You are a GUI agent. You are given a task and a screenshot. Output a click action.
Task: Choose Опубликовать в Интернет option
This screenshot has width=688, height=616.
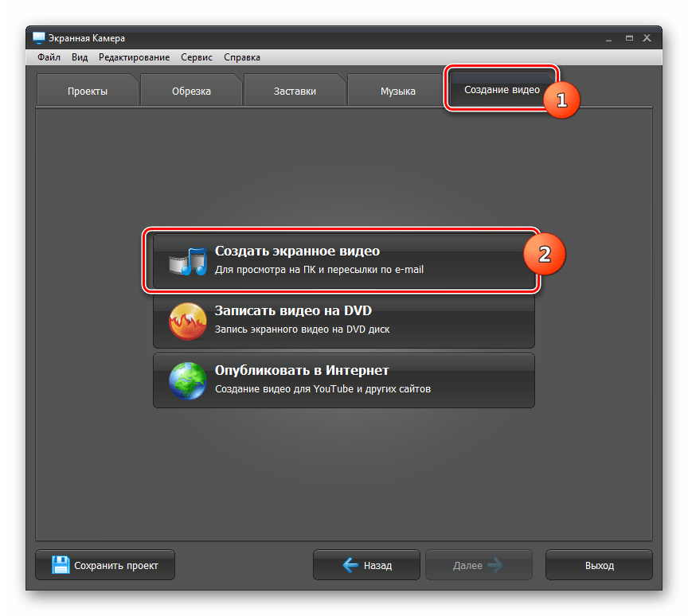343,380
